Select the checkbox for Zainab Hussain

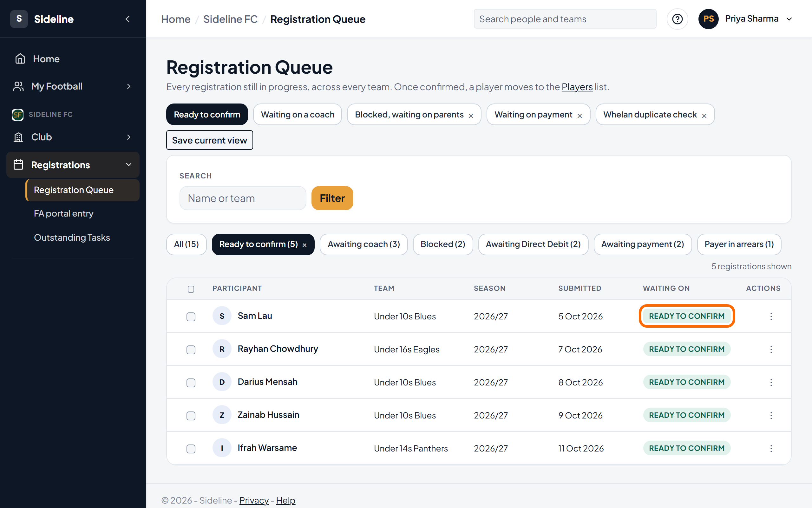[191, 416]
